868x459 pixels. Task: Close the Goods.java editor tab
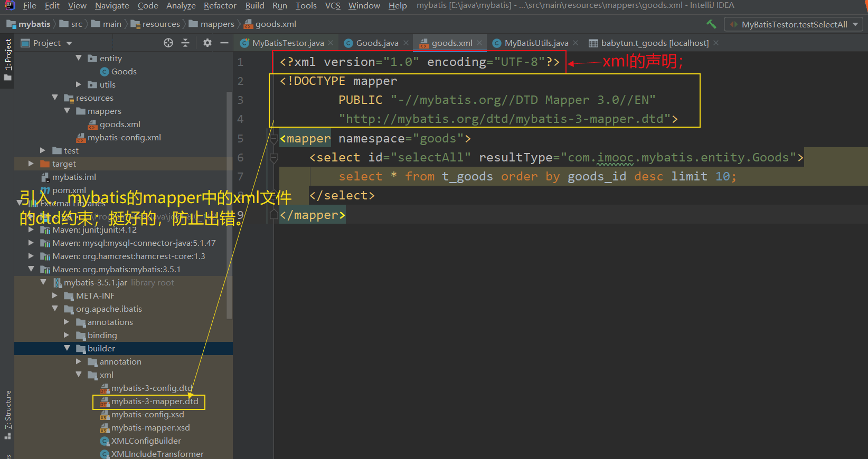[406, 43]
